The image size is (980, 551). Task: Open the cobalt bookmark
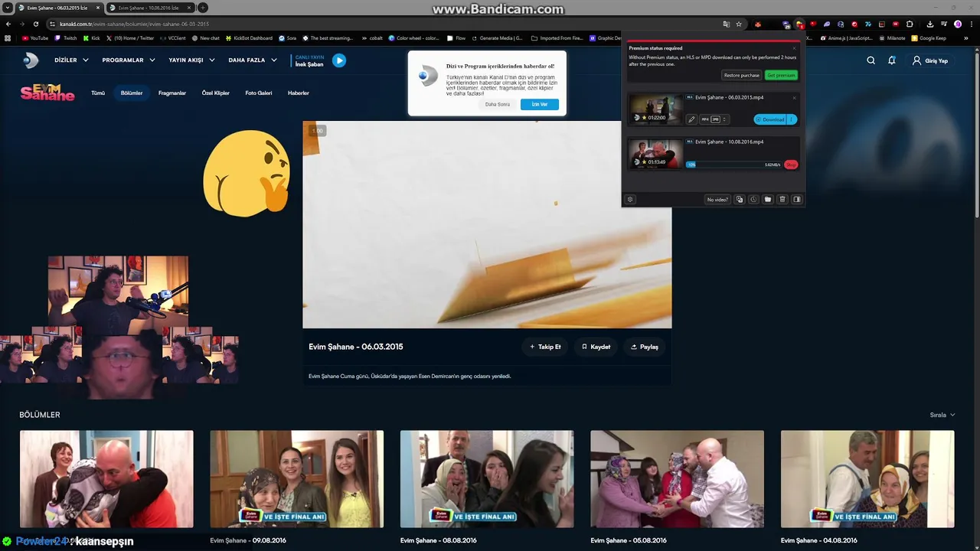coord(371,37)
